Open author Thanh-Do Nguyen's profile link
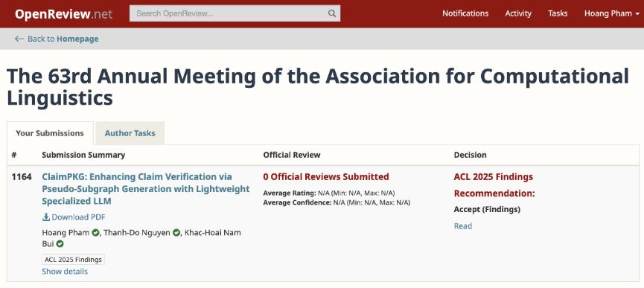Screen dimensions: 644x288 click(137, 233)
